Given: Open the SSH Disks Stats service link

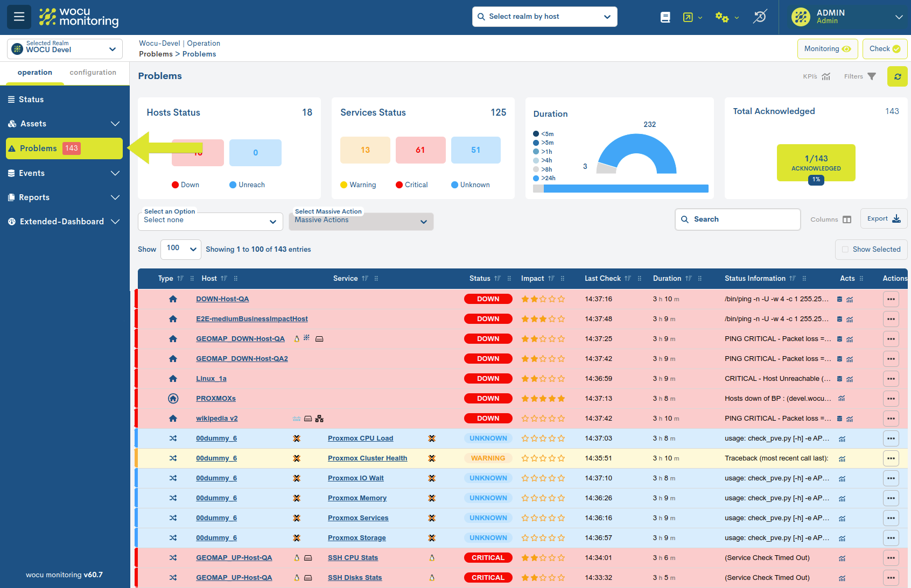Looking at the screenshot, I should tap(355, 578).
